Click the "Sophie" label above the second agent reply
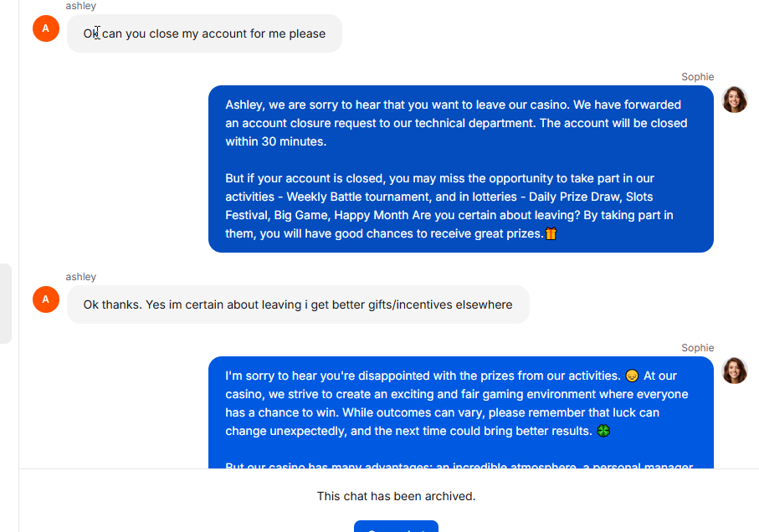 point(698,348)
